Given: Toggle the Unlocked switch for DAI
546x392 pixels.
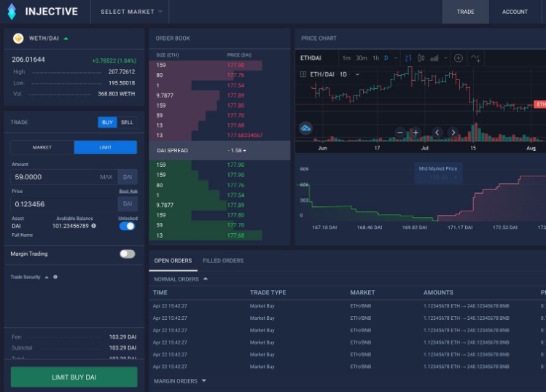Looking at the screenshot, I should click(x=127, y=227).
